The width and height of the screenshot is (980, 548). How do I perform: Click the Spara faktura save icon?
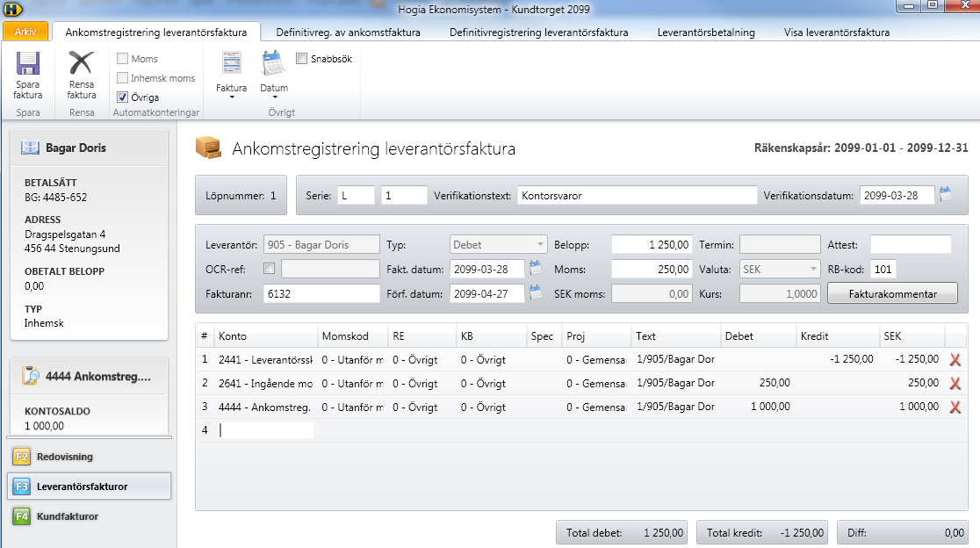pyautogui.click(x=28, y=63)
